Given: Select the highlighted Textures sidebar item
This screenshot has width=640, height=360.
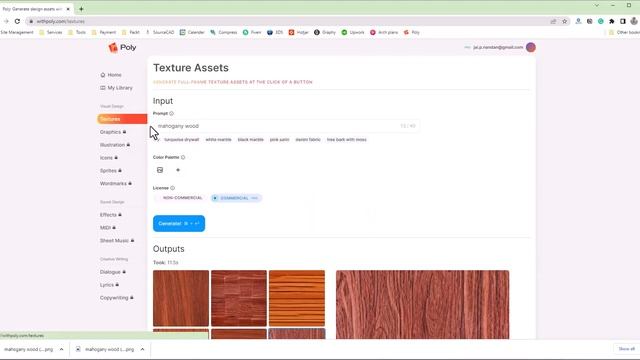Looking at the screenshot, I should [122, 119].
